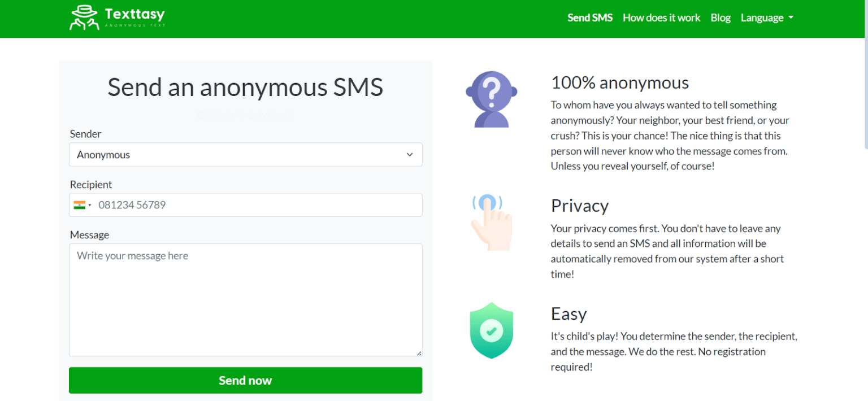Select Send SMS in the navigation
Image resolution: width=868 pixels, height=401 pixels.
(x=590, y=18)
